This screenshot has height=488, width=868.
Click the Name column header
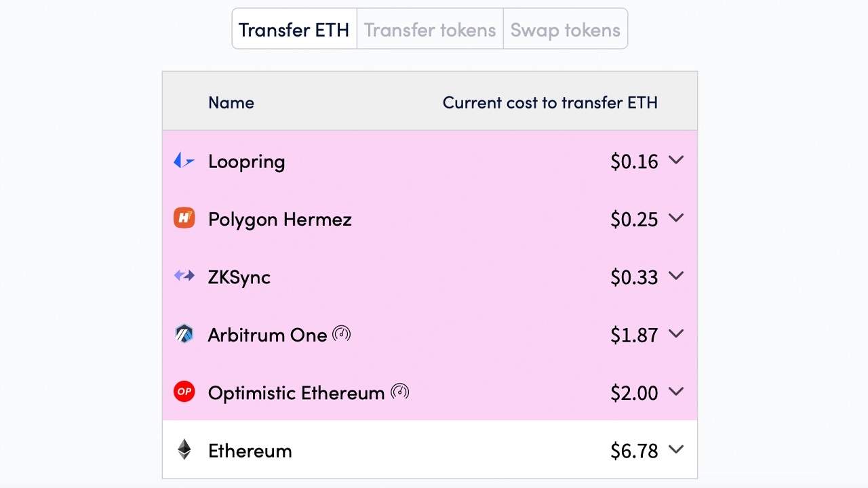click(x=231, y=102)
